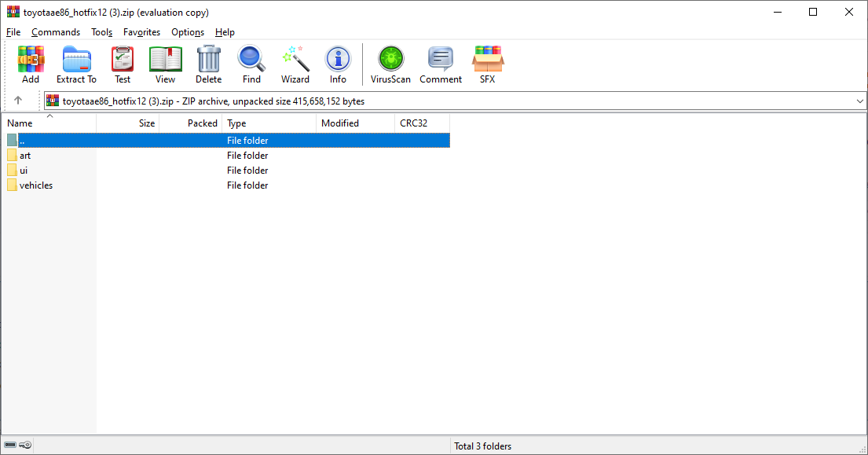Open the Favorites menu
This screenshot has width=868, height=455.
(x=141, y=32)
